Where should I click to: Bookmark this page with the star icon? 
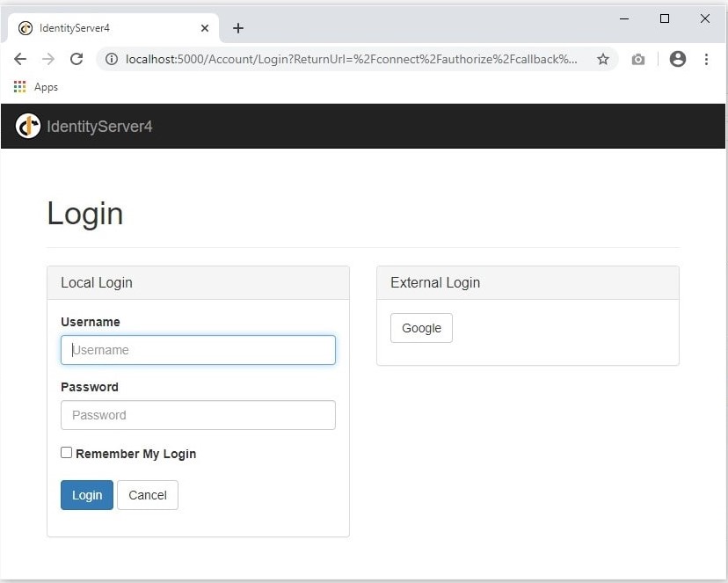click(x=603, y=59)
